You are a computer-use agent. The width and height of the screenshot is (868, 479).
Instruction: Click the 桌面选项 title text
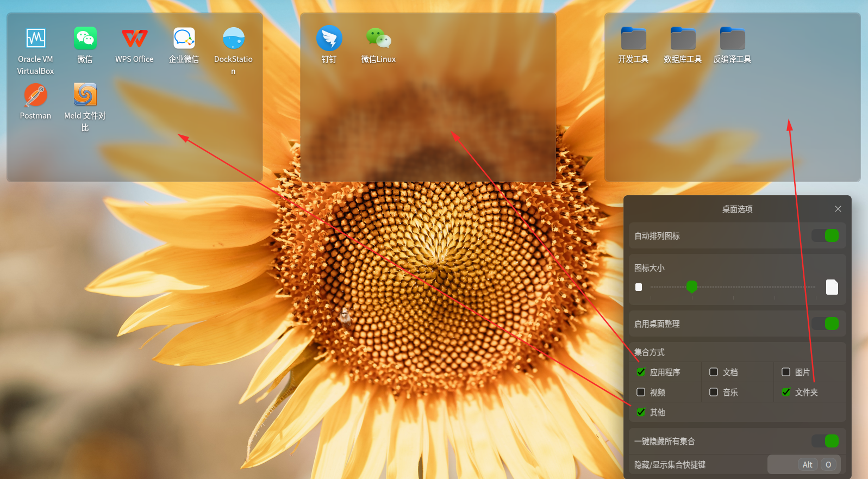[738, 209]
